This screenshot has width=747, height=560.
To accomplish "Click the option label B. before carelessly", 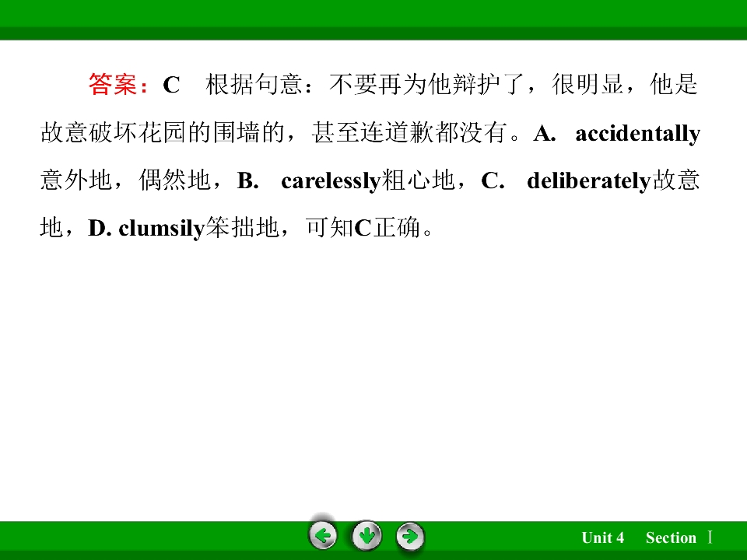I will (247, 181).
